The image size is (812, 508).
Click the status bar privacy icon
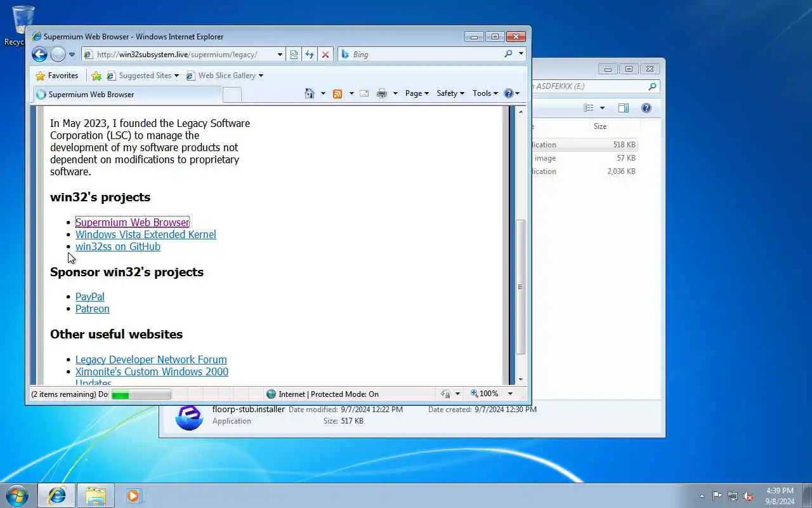pos(446,394)
